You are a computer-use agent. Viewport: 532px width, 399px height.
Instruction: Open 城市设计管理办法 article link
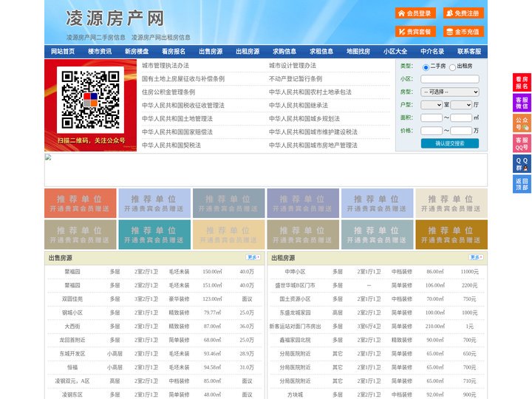pyautogui.click(x=293, y=66)
